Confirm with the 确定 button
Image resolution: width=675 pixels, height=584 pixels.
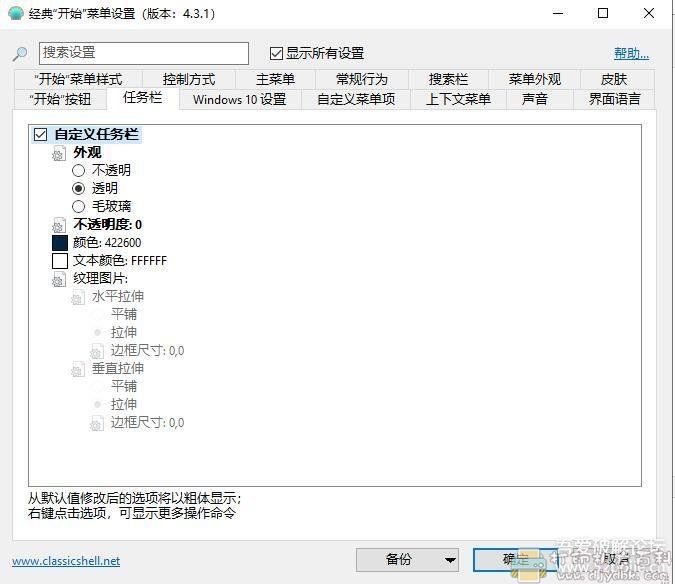[515, 560]
